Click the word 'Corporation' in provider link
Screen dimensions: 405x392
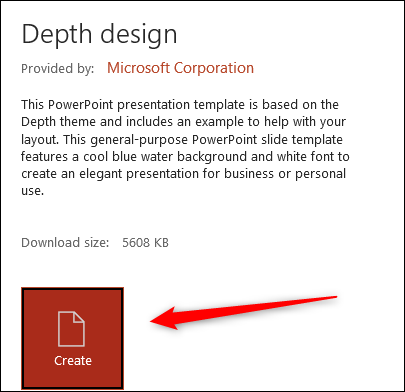pyautogui.click(x=214, y=68)
